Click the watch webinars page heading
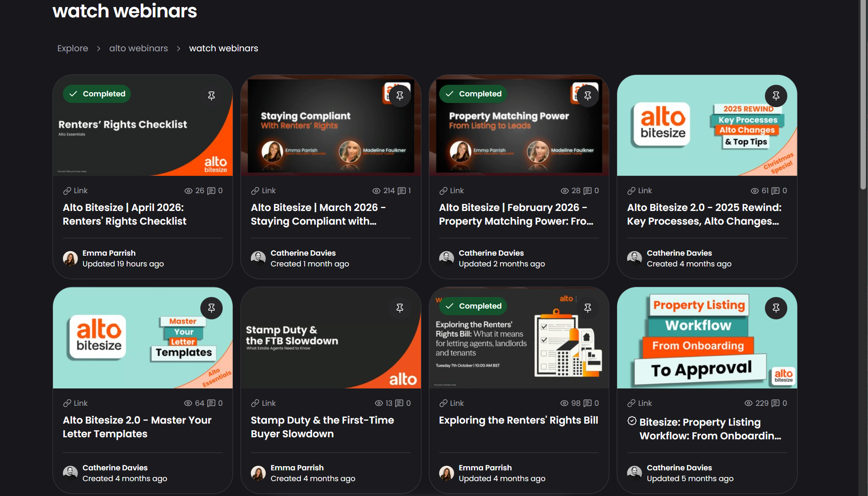Screen dimensions: 868x496 click(x=125, y=11)
